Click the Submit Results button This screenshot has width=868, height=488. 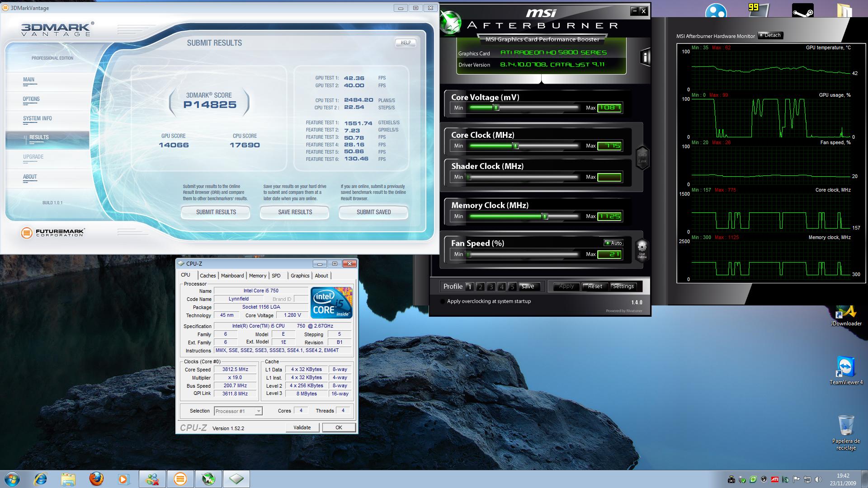click(216, 212)
